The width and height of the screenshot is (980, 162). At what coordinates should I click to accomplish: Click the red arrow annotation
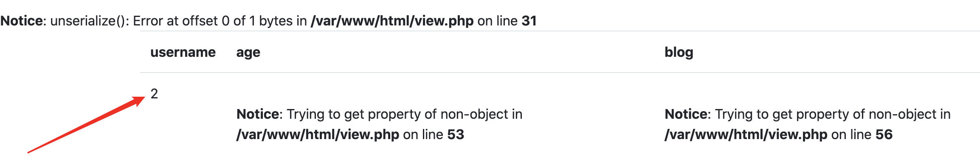pyautogui.click(x=86, y=124)
